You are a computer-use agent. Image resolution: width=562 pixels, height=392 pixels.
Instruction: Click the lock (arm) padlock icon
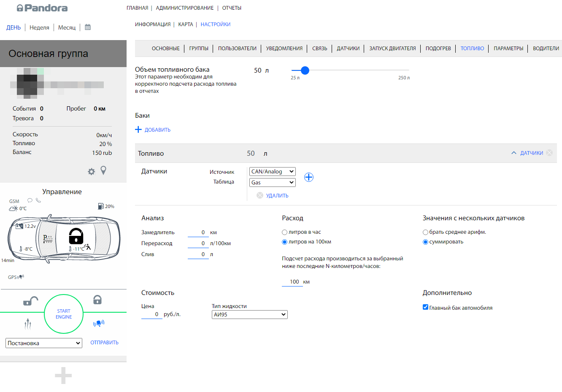[x=97, y=300]
